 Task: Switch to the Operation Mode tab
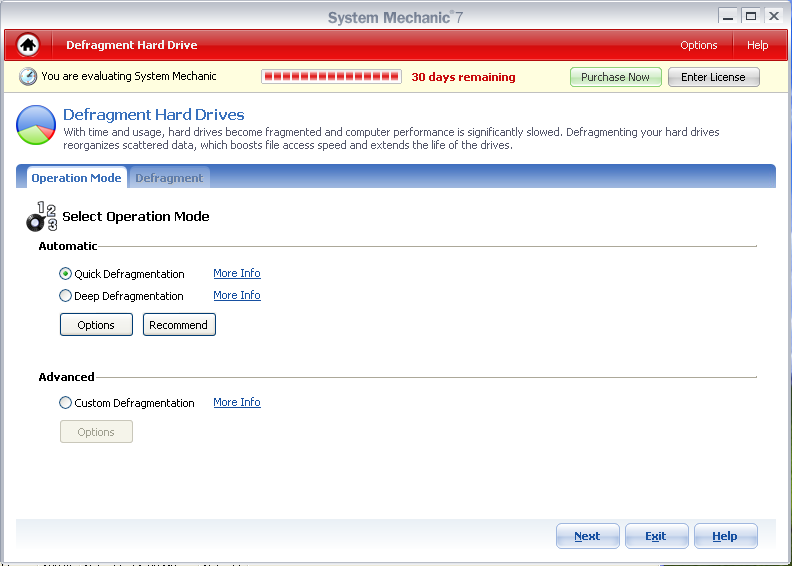(76, 178)
